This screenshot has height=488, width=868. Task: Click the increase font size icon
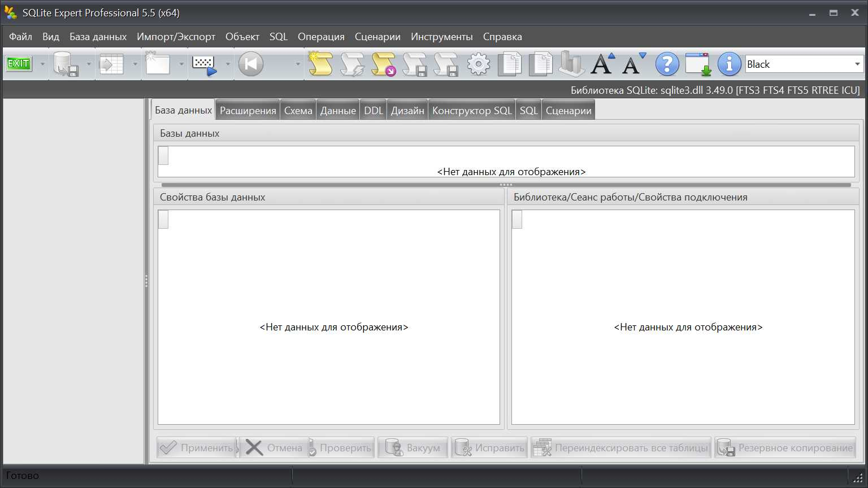tap(602, 64)
